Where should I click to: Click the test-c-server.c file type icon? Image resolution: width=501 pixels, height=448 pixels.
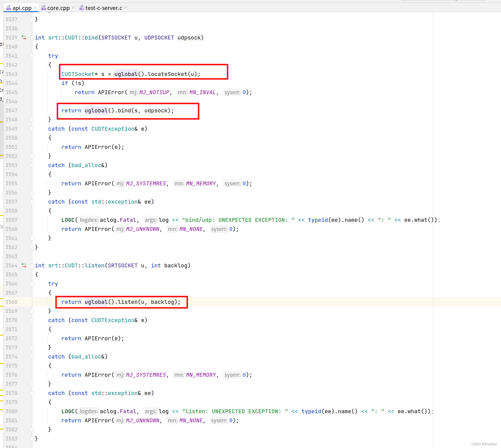pos(82,8)
